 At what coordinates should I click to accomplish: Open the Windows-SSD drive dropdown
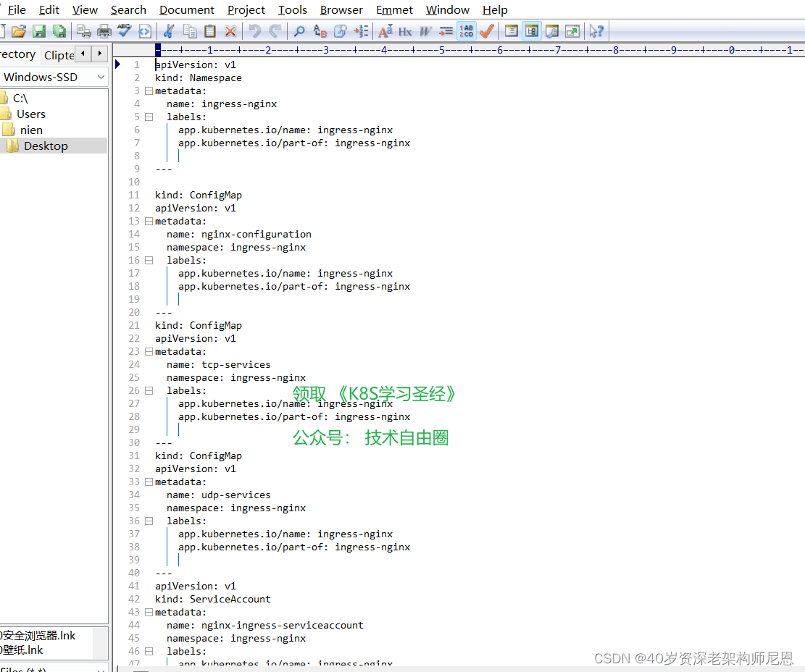coord(54,77)
